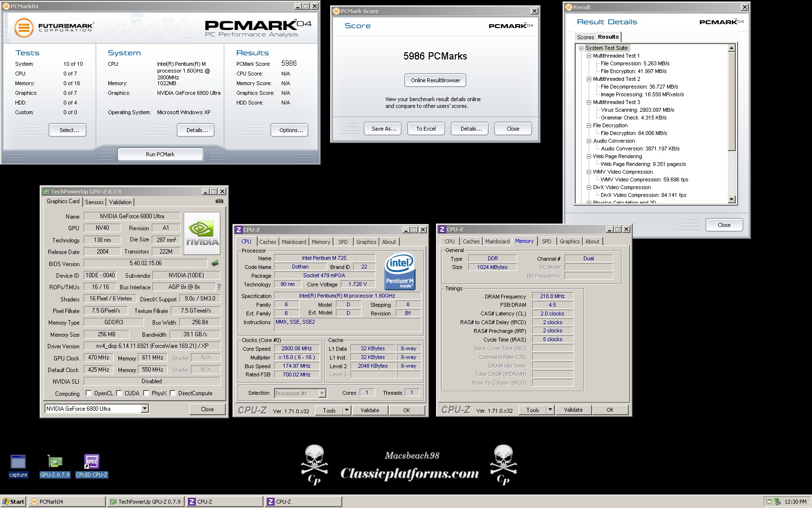The width and height of the screenshot is (812, 508).
Task: Enable the CUDA checkbox in GPU-Z
Action: [119, 393]
